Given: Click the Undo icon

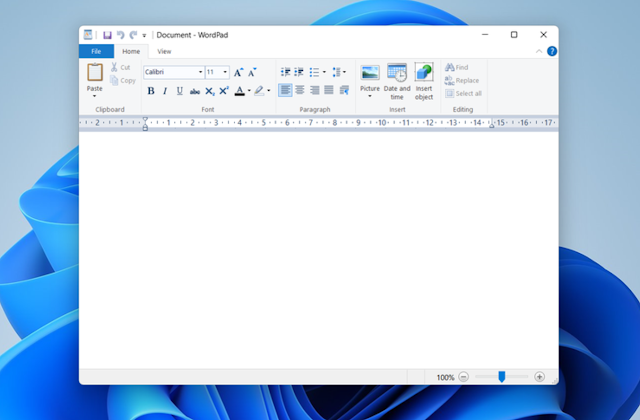Looking at the screenshot, I should tap(120, 35).
